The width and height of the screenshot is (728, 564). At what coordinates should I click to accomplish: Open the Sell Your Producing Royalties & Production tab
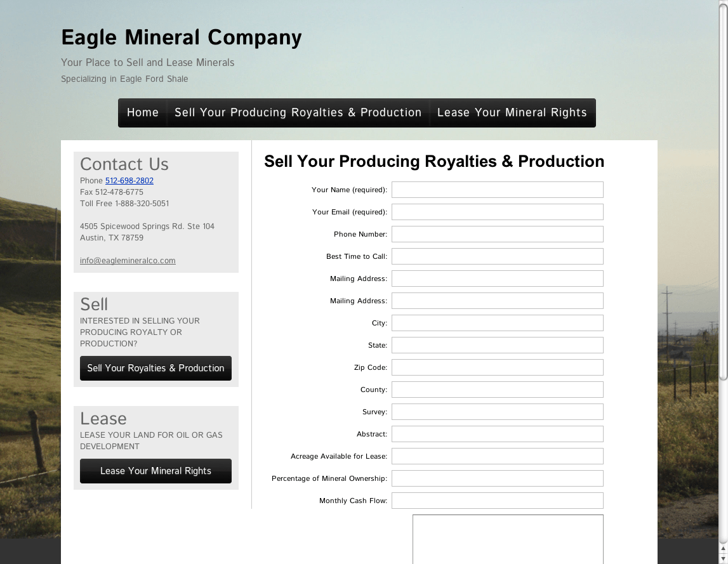[x=298, y=112]
